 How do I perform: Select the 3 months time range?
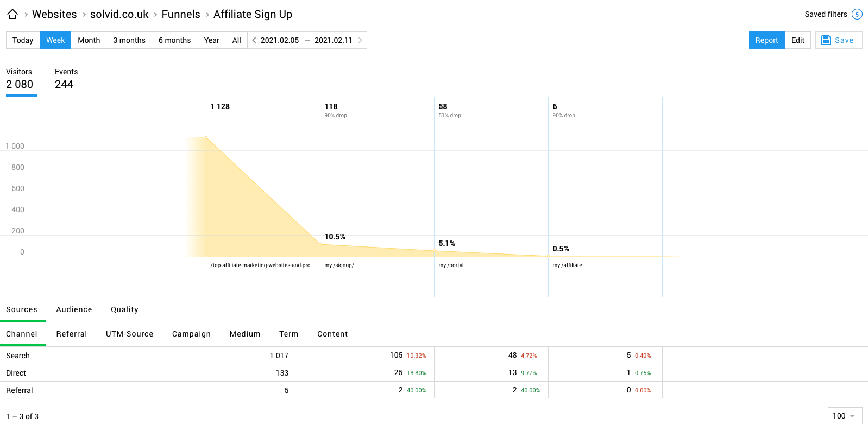(129, 40)
